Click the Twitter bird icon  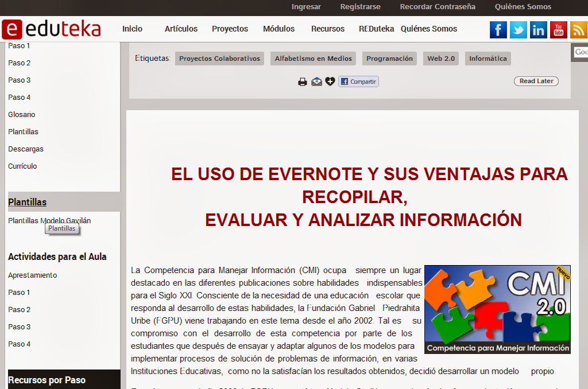(x=518, y=29)
